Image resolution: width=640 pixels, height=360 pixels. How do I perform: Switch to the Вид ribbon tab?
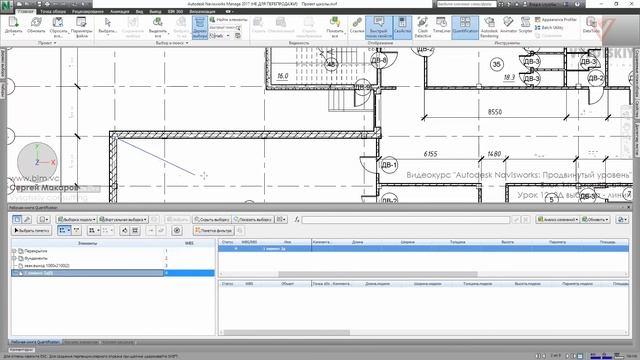(x=139, y=11)
